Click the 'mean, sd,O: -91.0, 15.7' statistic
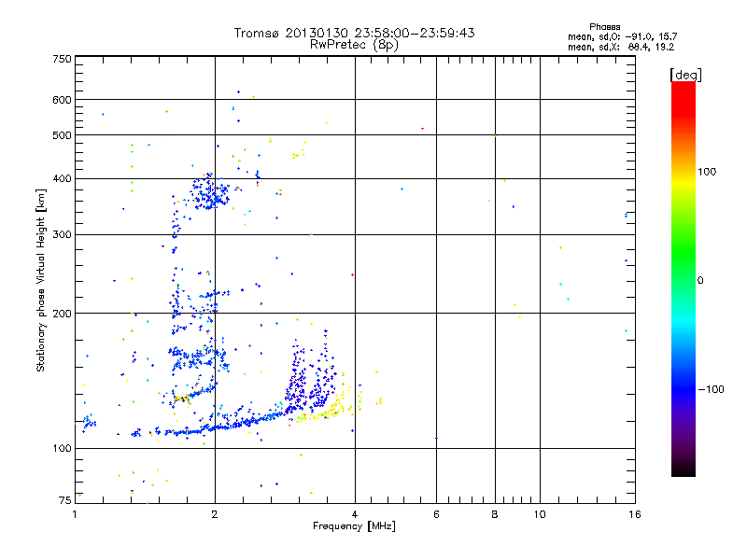747x560 pixels. pos(622,36)
